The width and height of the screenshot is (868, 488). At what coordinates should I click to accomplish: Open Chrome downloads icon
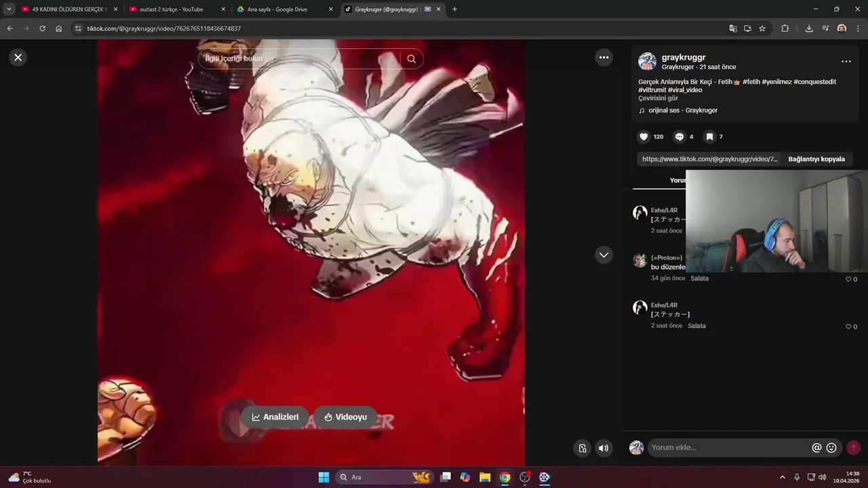tap(809, 28)
